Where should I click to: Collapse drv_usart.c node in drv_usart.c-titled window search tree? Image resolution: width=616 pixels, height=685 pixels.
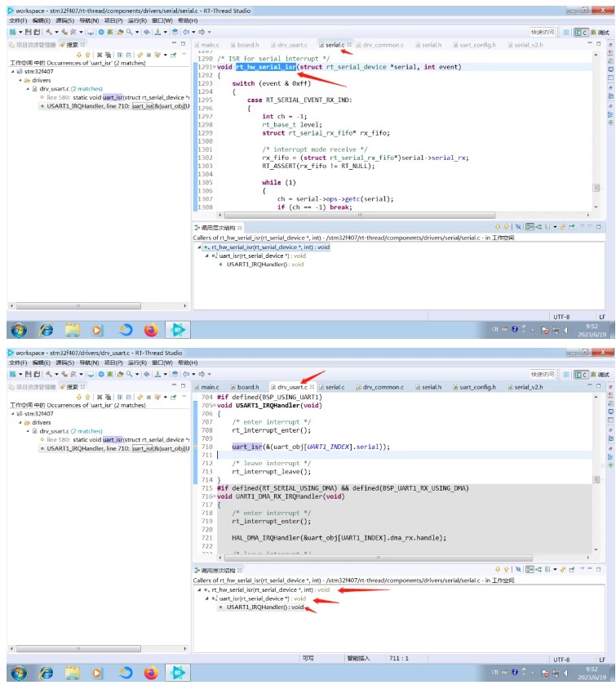(x=28, y=431)
